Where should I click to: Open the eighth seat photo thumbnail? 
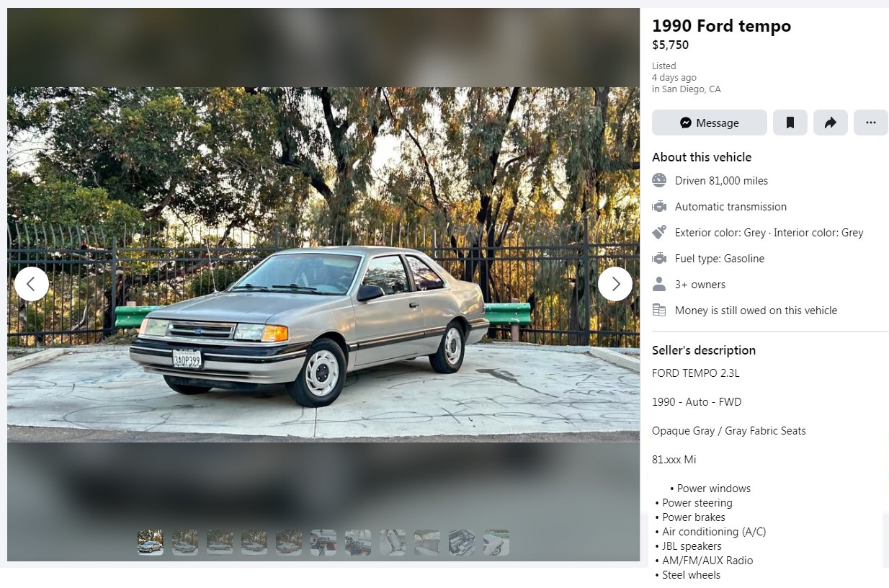pyautogui.click(x=393, y=543)
